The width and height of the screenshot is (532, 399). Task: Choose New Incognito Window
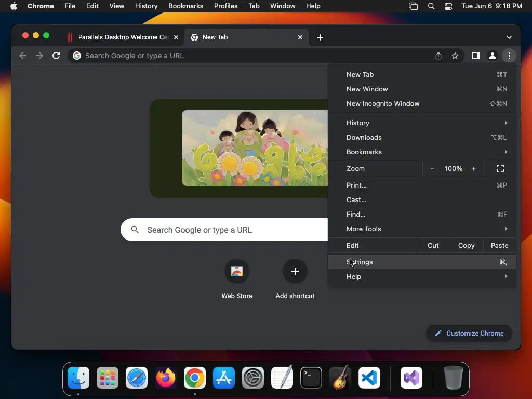click(422, 104)
